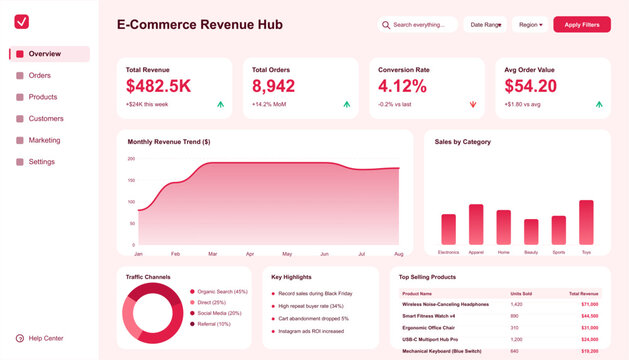Click the Orders sidebar square icon
The width and height of the screenshot is (629, 360).
20,75
